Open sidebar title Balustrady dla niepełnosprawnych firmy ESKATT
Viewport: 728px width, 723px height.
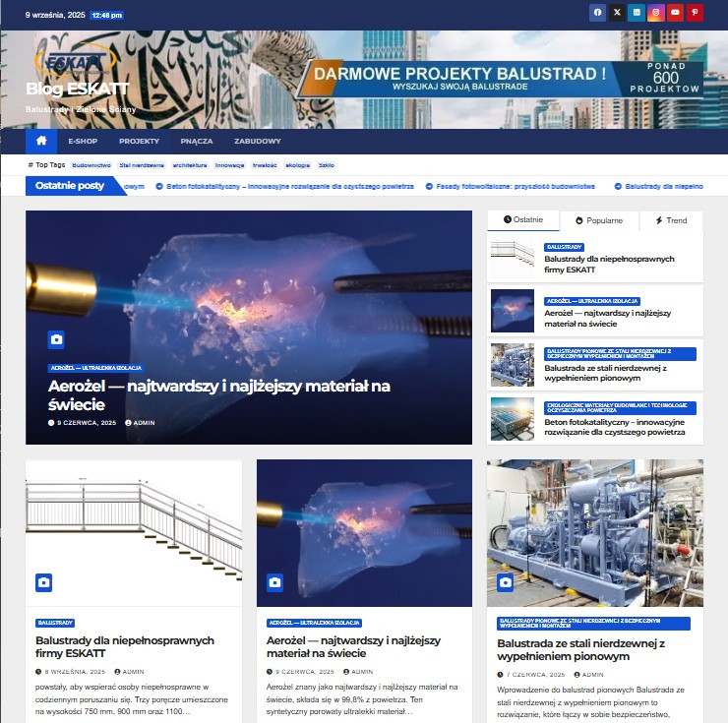609,265
